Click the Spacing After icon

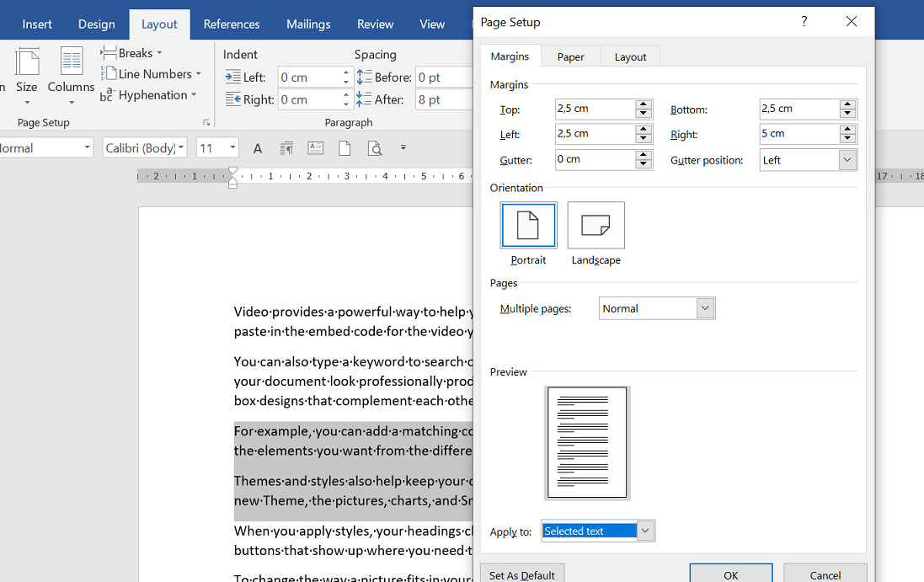pos(364,99)
